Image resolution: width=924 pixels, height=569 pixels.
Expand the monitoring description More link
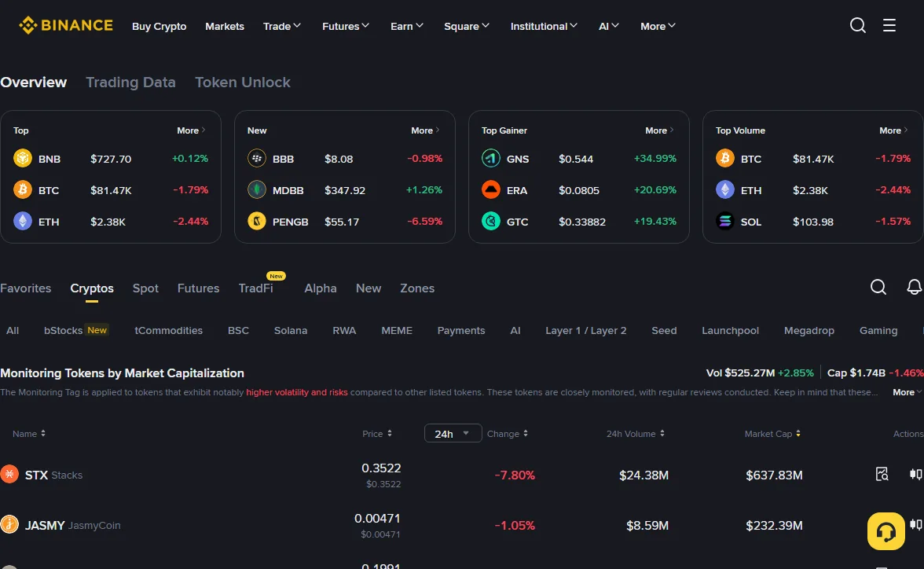coord(907,392)
